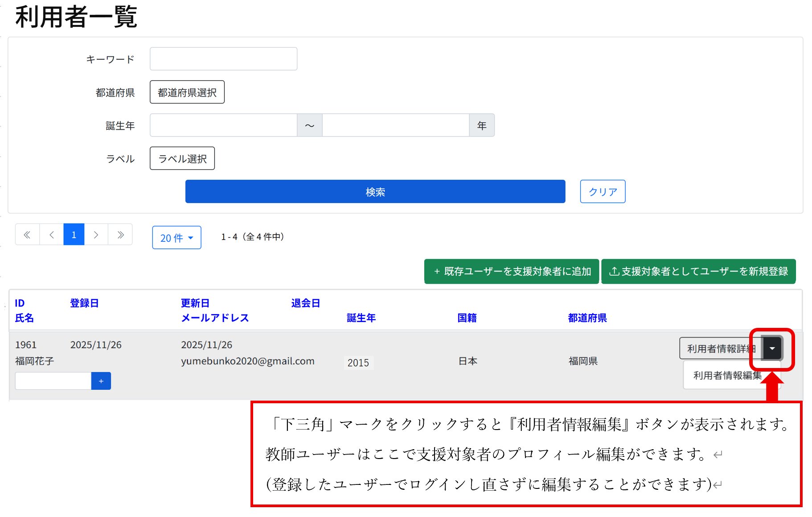Sort the table by 登録日 column header
Image resolution: width=812 pixels, height=517 pixels.
pyautogui.click(x=84, y=303)
